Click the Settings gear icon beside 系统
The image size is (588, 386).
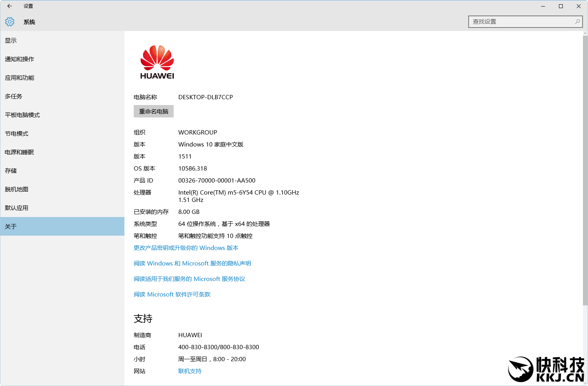click(x=10, y=22)
